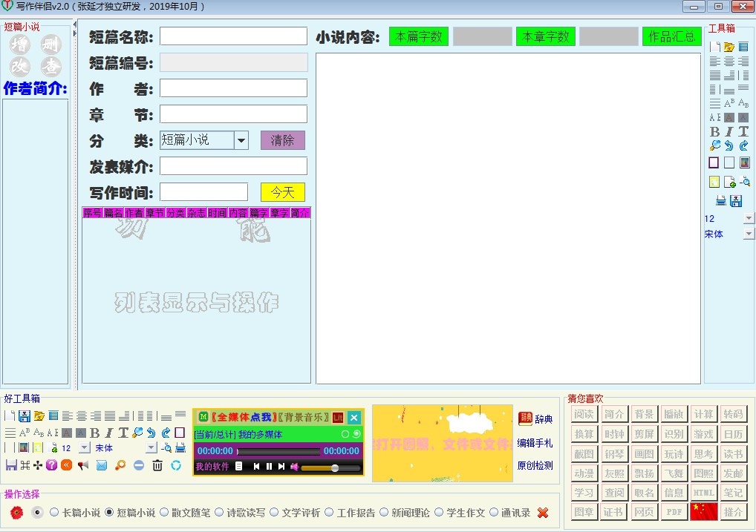Switch to the 〖背景音乐〗 tab
756x532 pixels.
tap(303, 417)
